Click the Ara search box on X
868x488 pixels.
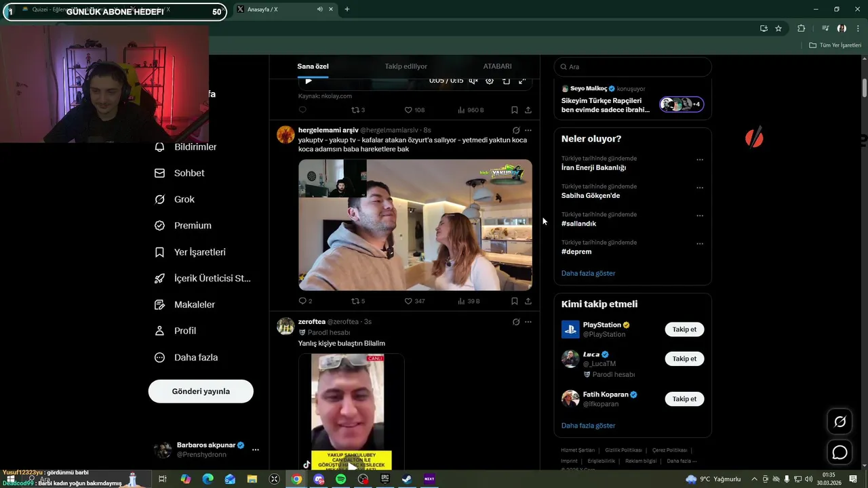pos(633,67)
